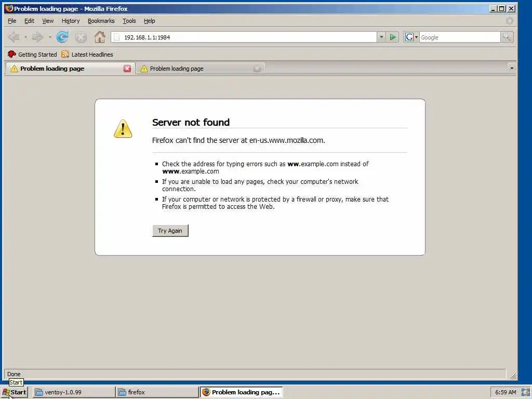Click the page icon in address bar
The width and height of the screenshot is (532, 399).
117,37
